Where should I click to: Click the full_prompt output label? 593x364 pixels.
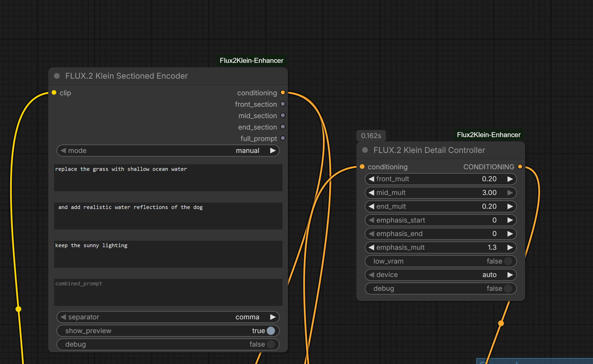coord(259,139)
